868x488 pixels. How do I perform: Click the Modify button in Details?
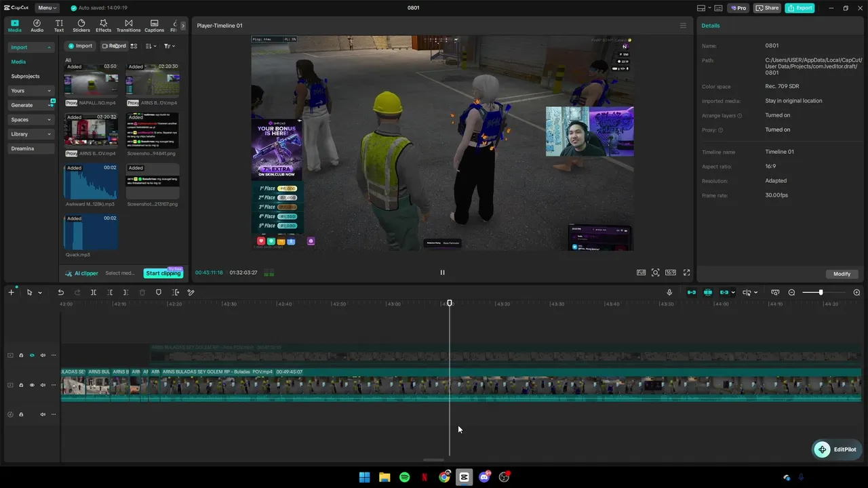(842, 274)
